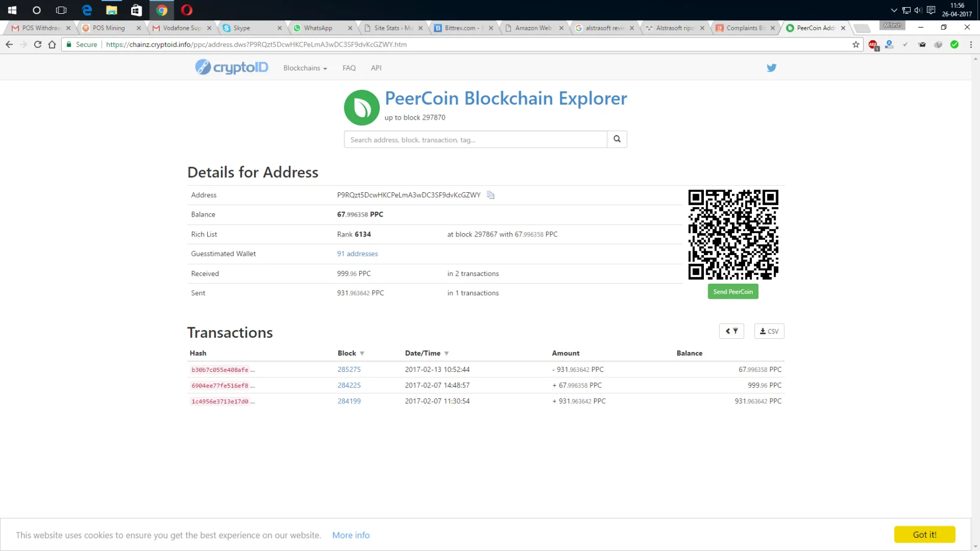The image size is (980, 551).
Task: Reload the current page
Action: [37, 44]
